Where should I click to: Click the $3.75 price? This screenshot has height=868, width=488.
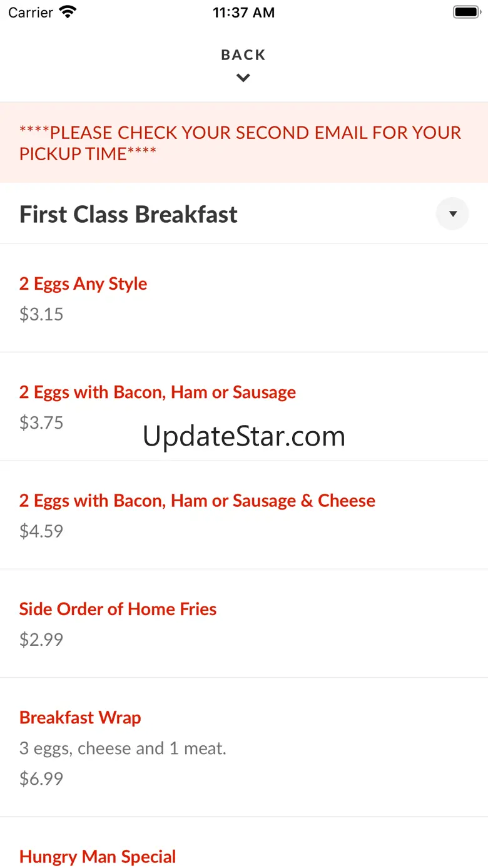[41, 423]
